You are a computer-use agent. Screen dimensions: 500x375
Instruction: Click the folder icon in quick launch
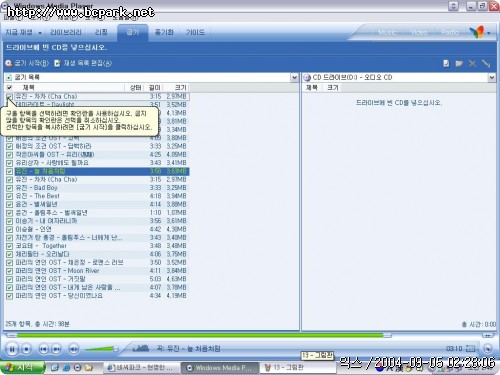click(x=89, y=368)
